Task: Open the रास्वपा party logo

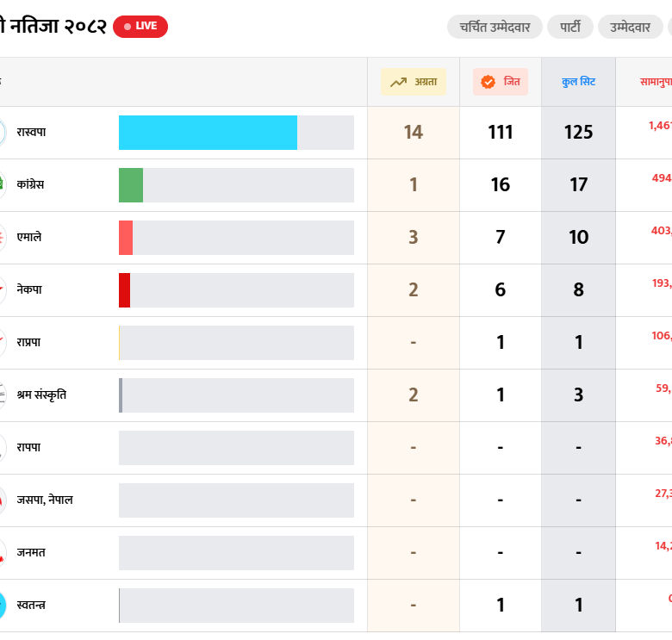Action: coord(3,133)
